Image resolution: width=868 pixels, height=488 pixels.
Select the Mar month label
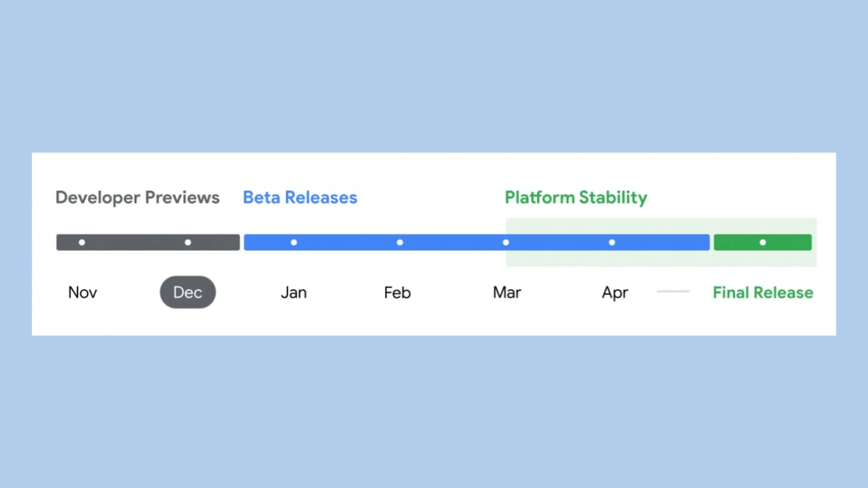(x=507, y=292)
